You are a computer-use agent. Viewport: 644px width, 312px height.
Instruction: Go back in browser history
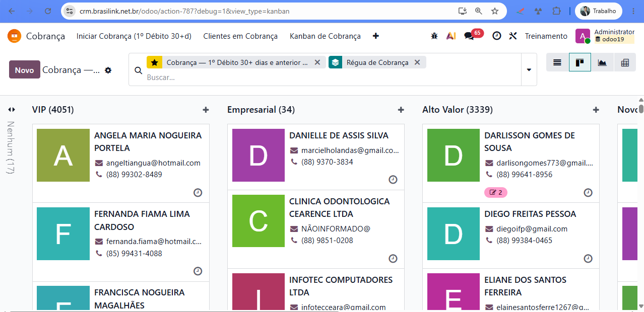coord(12,11)
